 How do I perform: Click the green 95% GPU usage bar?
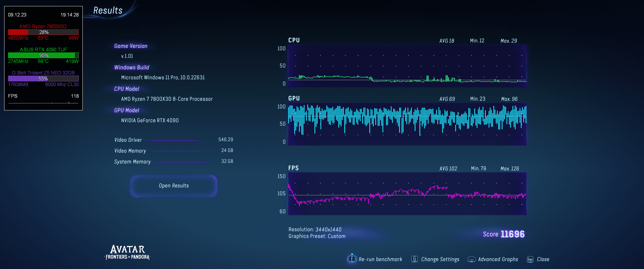point(43,55)
